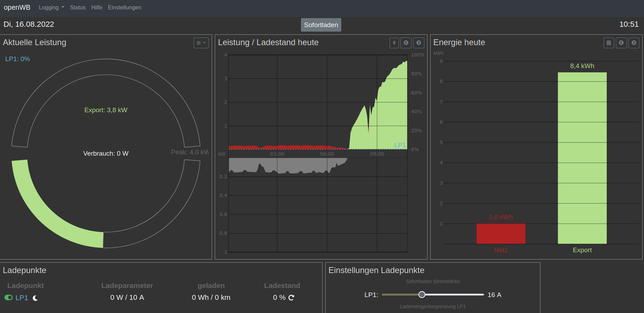Click the green Export bar in energy chart
644x313 pixels.
[582, 158]
